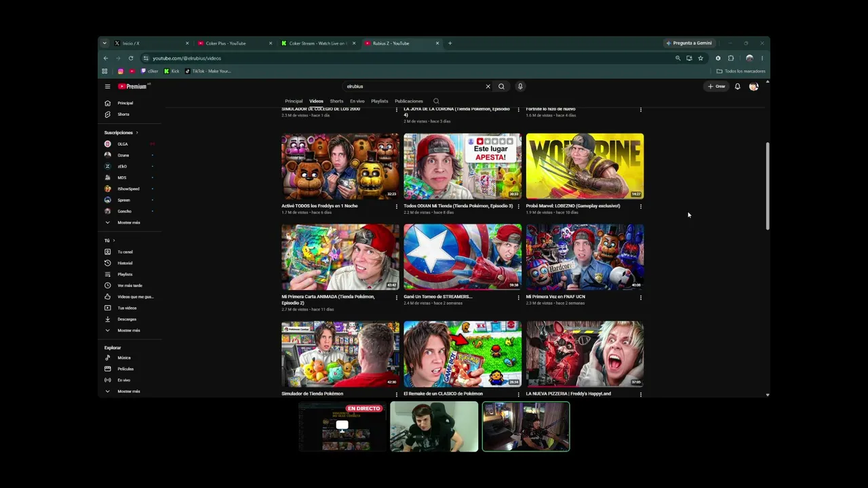This screenshot has height=488, width=868.
Task: Select the EN DIRECTO screen-share preview
Action: point(342,427)
